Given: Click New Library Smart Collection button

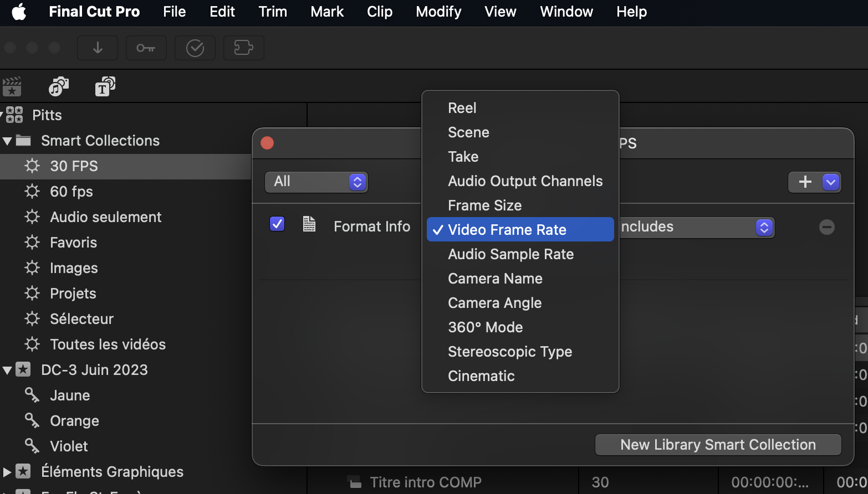Looking at the screenshot, I should (718, 445).
